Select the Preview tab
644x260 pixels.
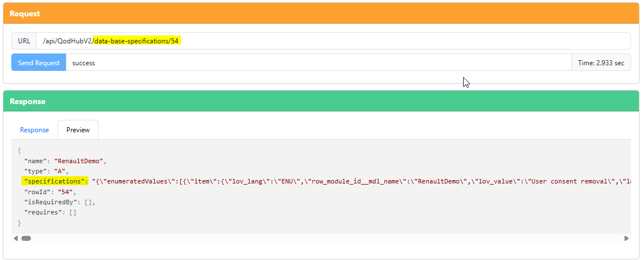(78, 130)
